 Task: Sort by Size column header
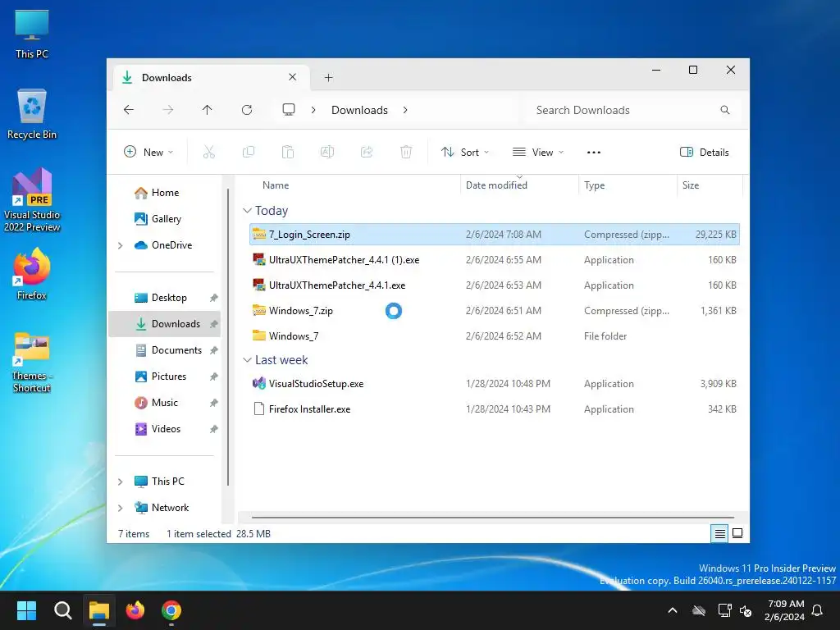691,185
